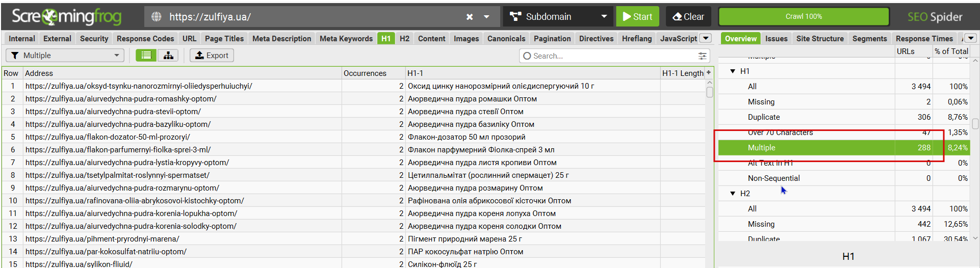Collapse the H1 section in Overview
Screen dimensions: 980x268
click(x=733, y=71)
